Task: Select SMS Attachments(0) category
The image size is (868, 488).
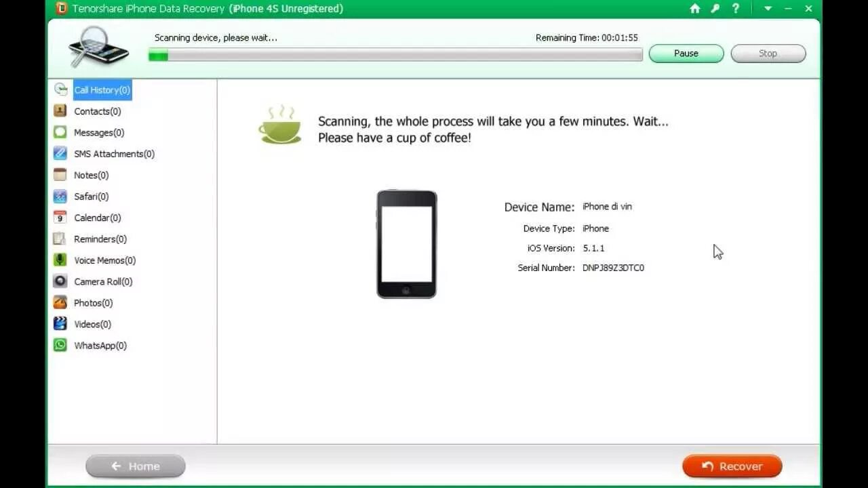Action: pyautogui.click(x=115, y=154)
